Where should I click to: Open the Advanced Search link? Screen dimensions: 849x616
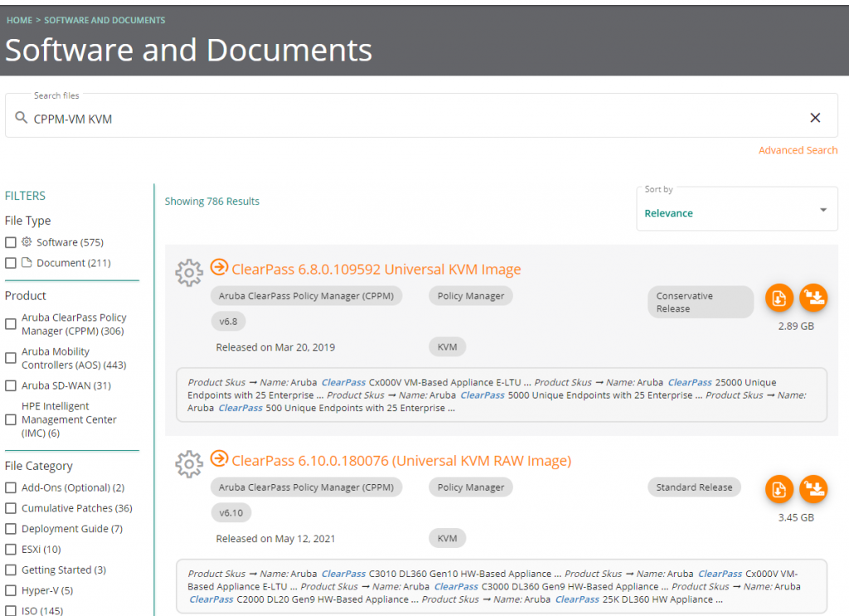pos(798,150)
